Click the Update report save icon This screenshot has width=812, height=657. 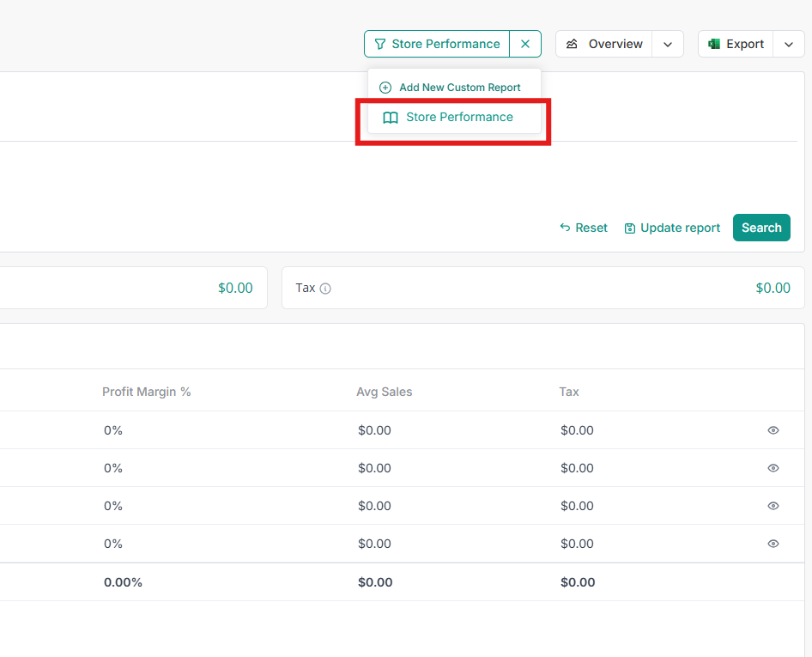click(x=630, y=228)
